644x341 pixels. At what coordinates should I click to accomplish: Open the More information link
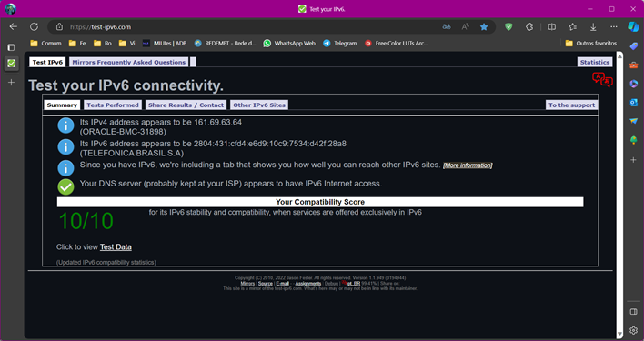[468, 165]
